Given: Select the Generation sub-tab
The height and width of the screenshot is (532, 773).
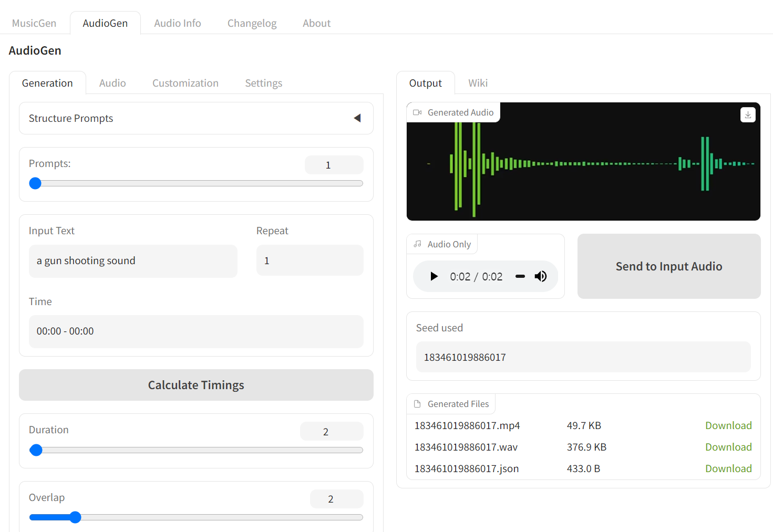Looking at the screenshot, I should click(x=47, y=83).
